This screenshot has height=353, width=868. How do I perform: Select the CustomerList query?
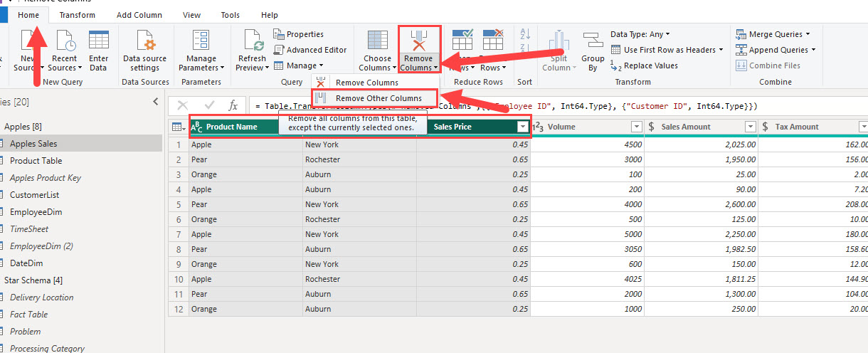pos(34,195)
